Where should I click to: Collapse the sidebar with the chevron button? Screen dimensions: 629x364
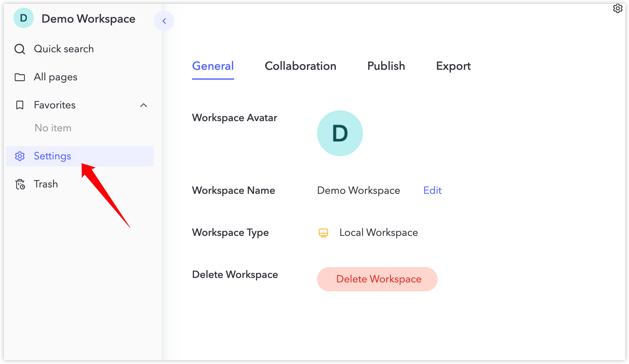[x=164, y=21]
